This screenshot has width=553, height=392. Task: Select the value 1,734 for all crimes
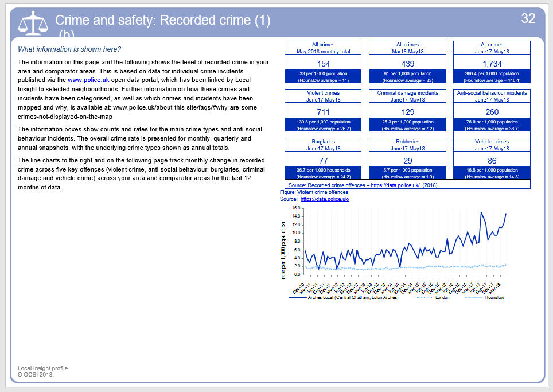point(492,64)
